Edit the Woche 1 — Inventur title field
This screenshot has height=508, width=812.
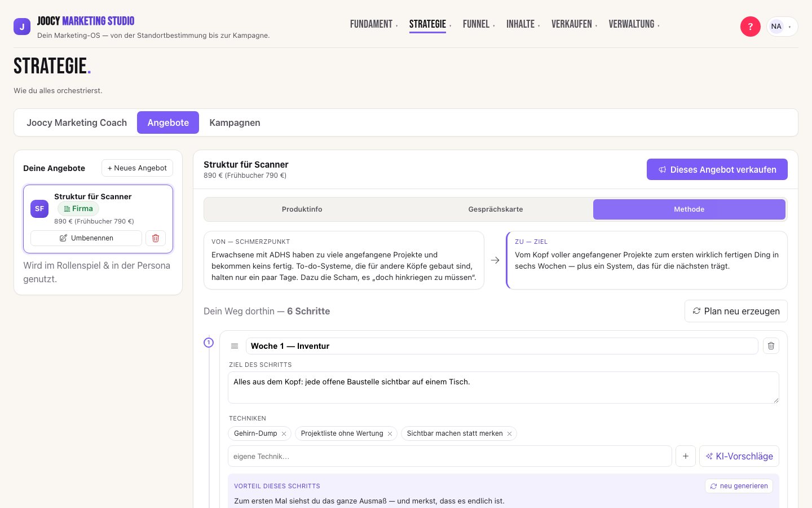tap(502, 346)
